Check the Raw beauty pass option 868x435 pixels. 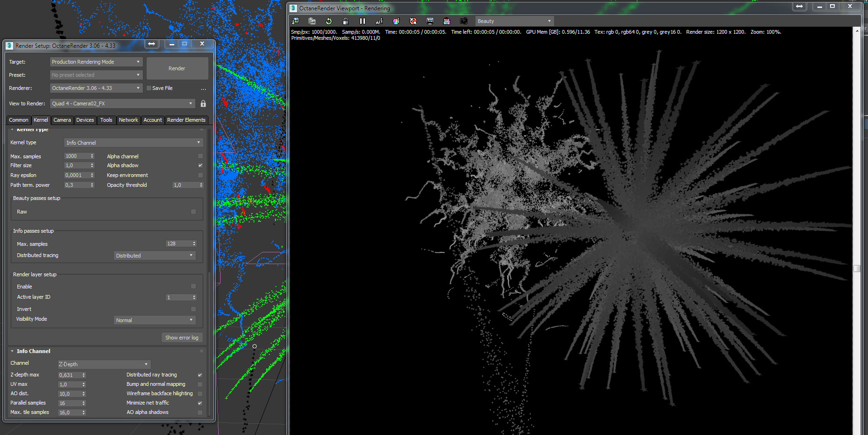[x=193, y=212]
